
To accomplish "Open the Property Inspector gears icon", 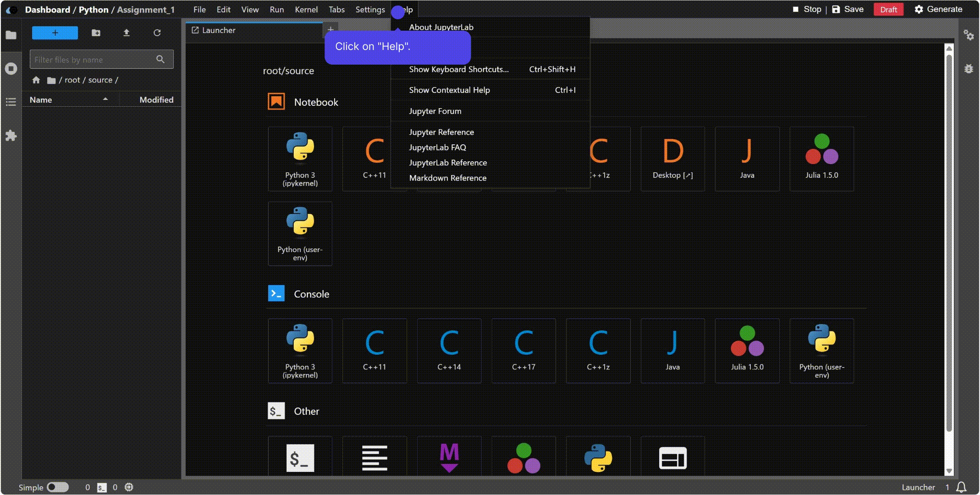I will (969, 35).
